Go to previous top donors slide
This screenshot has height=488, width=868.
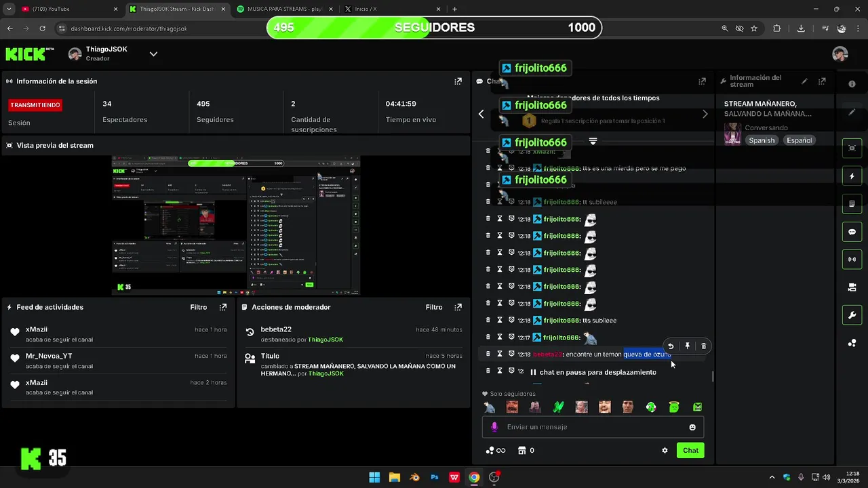click(x=481, y=114)
